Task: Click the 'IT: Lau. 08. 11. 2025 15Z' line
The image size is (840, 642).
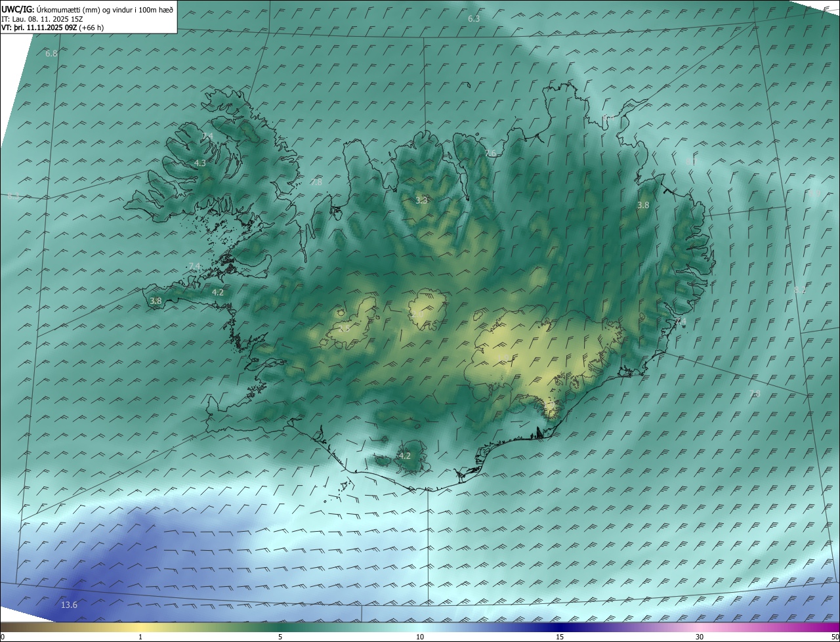Action: click(x=41, y=19)
